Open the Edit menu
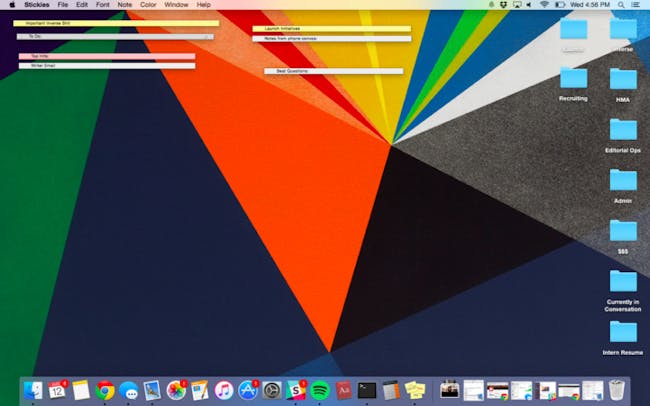 click(82, 5)
